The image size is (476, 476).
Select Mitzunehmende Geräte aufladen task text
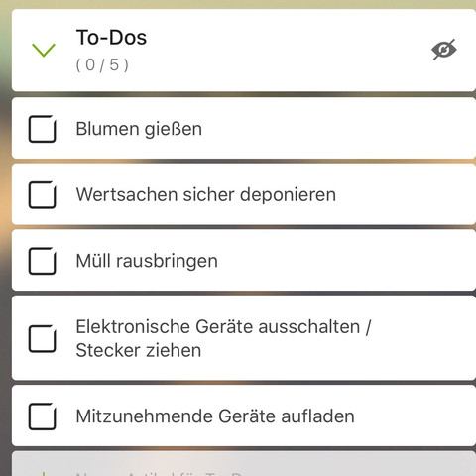(215, 416)
